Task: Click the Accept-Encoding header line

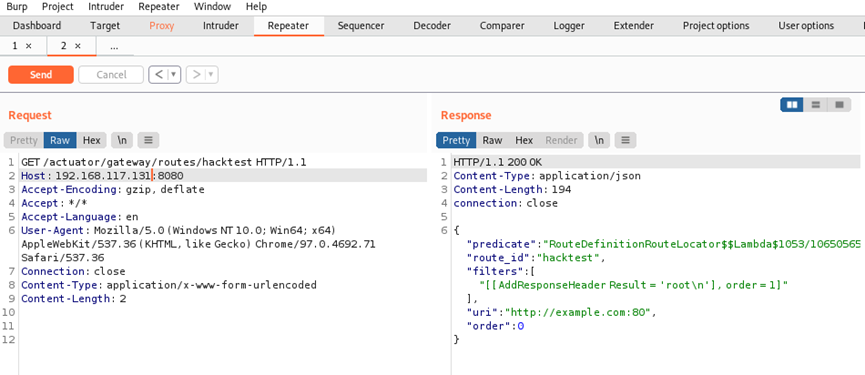Action: coord(113,190)
